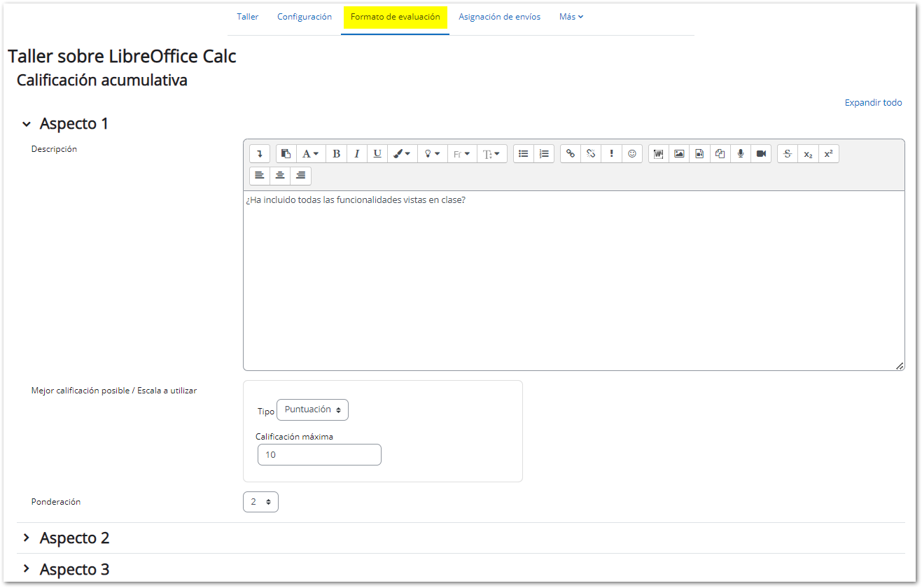Click the unlink icon
The width and height of the screenshot is (922, 588).
coord(591,154)
